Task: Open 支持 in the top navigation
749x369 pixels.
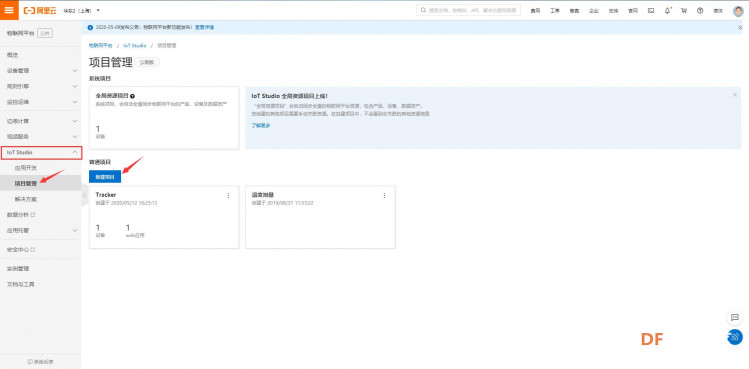Action: (613, 11)
